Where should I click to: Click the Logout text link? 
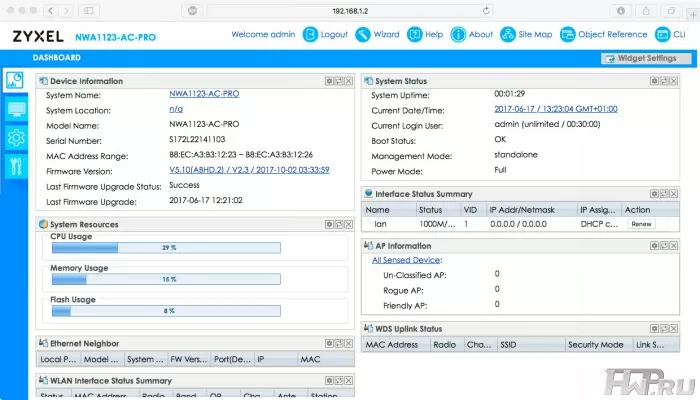point(334,34)
